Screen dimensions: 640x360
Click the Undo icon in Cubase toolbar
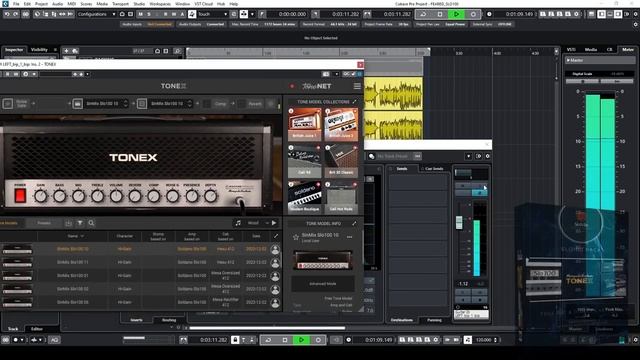pyautogui.click(x=7, y=14)
